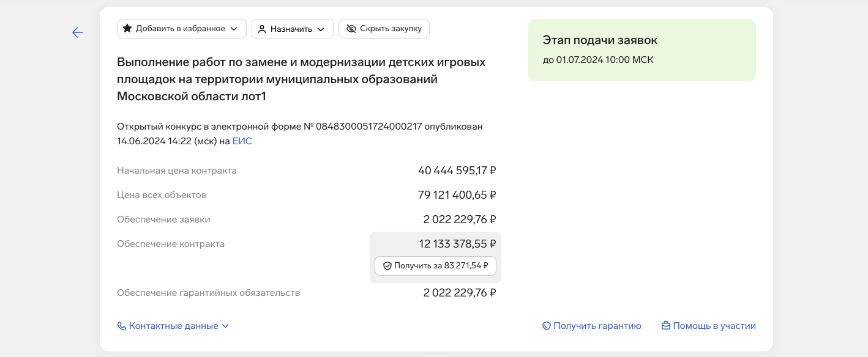Click the Этап подачи заявок status panel
Screen dimensions: 868x357
(642, 50)
